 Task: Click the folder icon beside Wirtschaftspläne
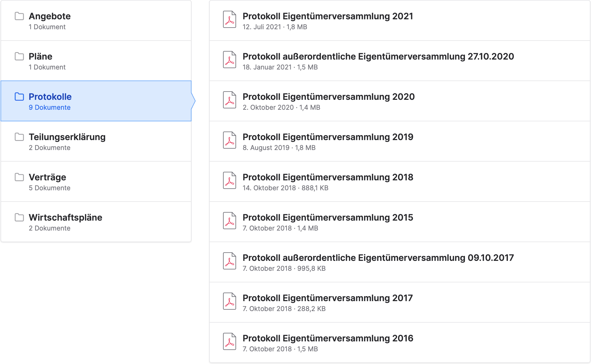tap(19, 217)
